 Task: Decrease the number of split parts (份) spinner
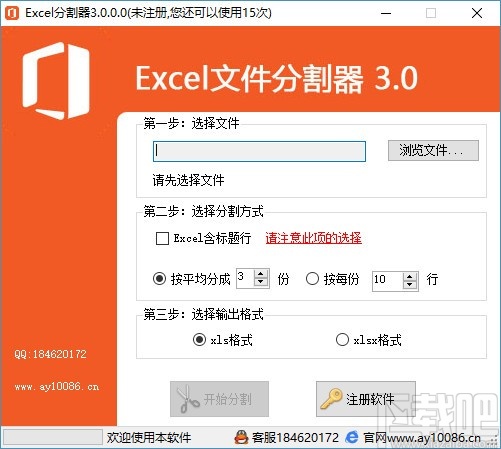point(261,283)
